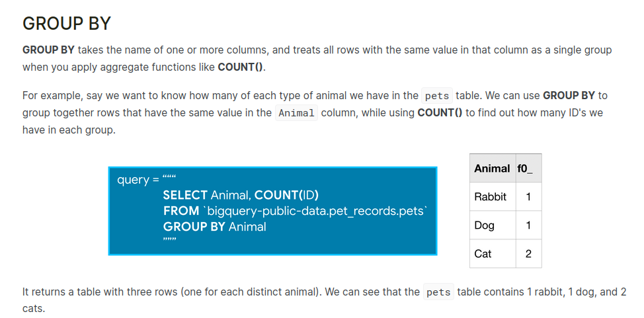
Task: Click the f0_ column header
Action: pos(525,169)
